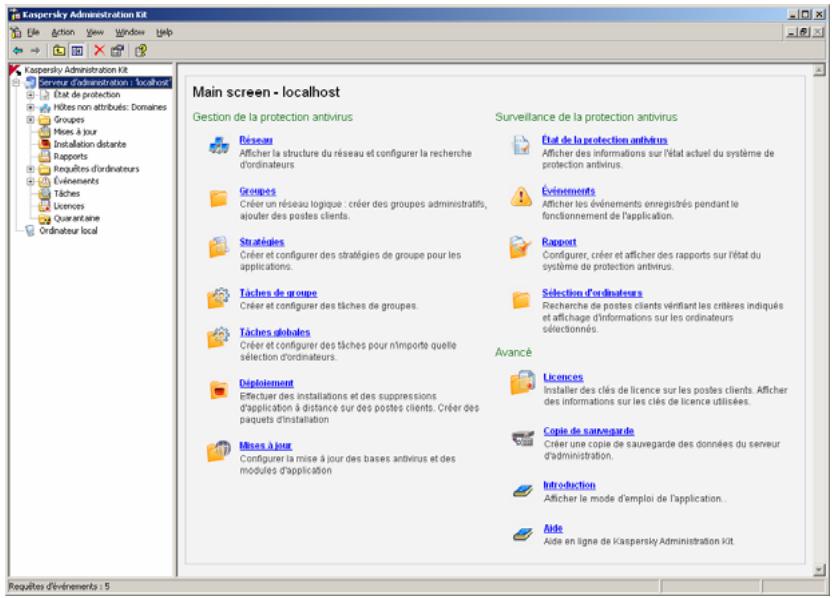Image resolution: width=832 pixels, height=598 pixels.
Task: Click the scrollbar up arrow in main pane
Action: pos(819,70)
